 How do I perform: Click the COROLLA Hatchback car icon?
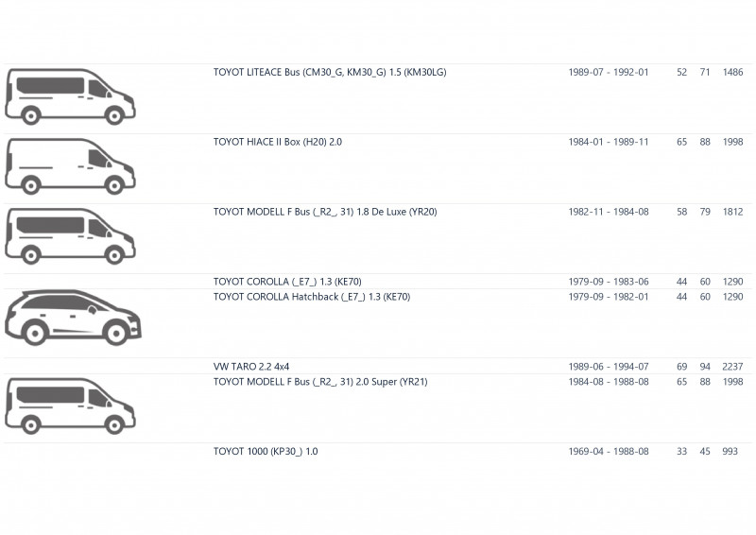[73, 318]
